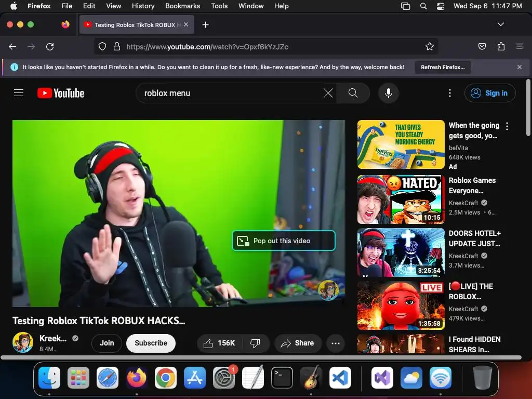Clear the search box with the X
The width and height of the screenshot is (532, 399).
[328, 93]
